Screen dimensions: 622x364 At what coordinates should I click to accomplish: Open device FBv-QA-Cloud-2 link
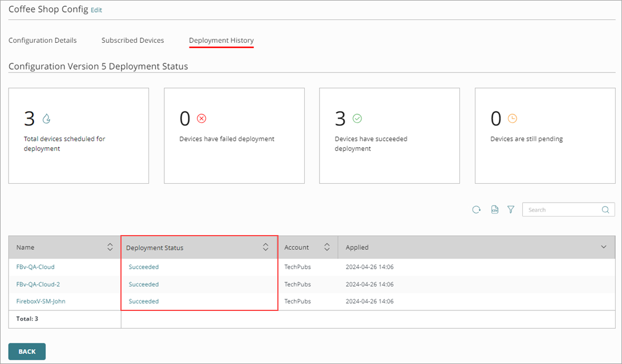(x=38, y=284)
